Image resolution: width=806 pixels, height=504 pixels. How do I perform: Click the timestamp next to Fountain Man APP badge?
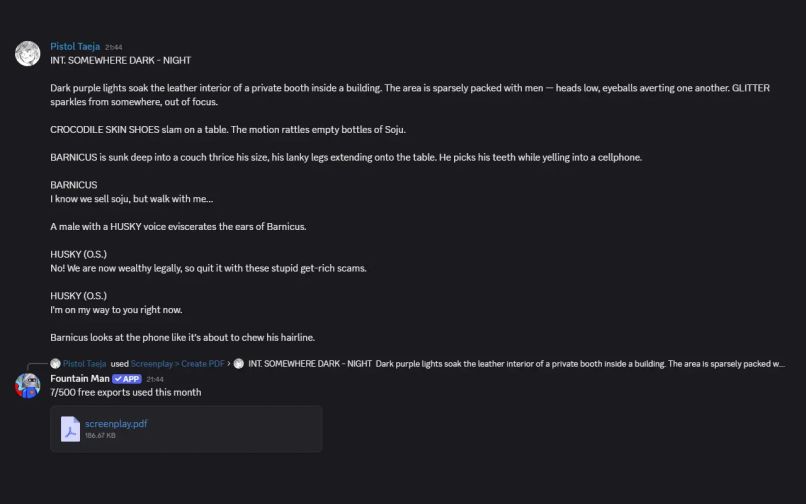155,380
